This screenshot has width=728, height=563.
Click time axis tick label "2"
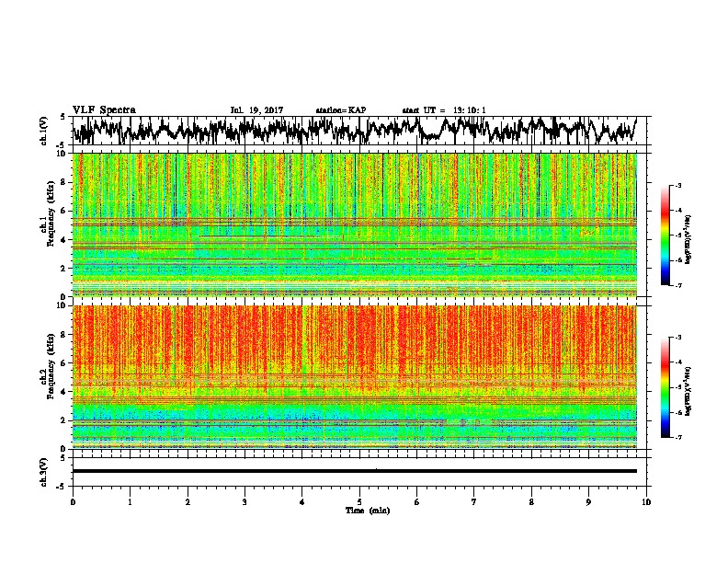[x=188, y=502]
